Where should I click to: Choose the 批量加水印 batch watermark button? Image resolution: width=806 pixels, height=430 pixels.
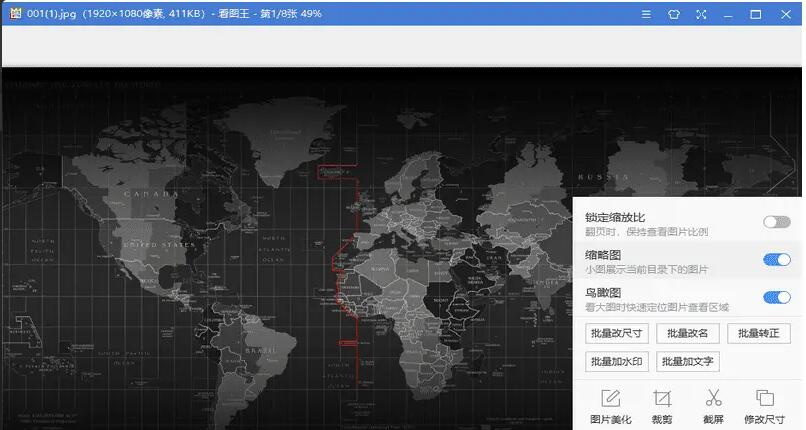click(x=616, y=361)
